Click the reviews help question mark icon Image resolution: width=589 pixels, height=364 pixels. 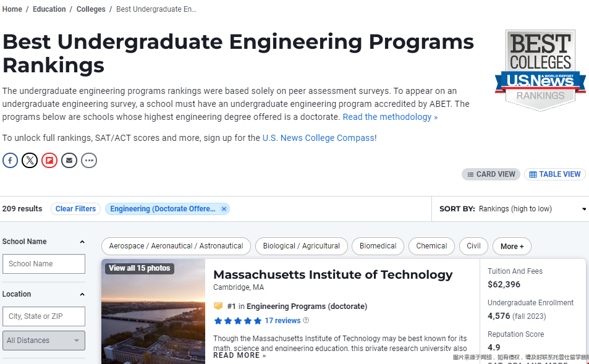click(x=306, y=320)
